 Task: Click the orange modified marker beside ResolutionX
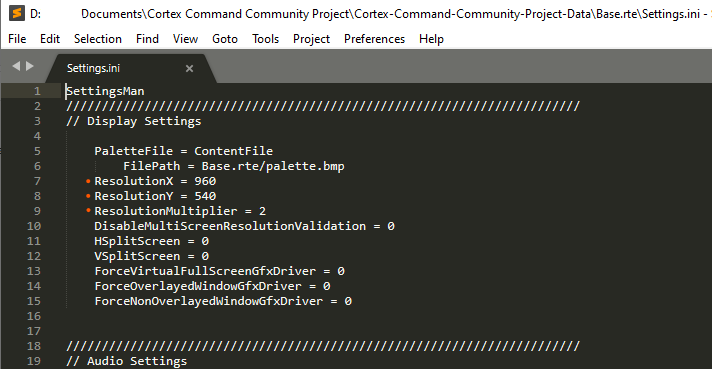click(88, 181)
